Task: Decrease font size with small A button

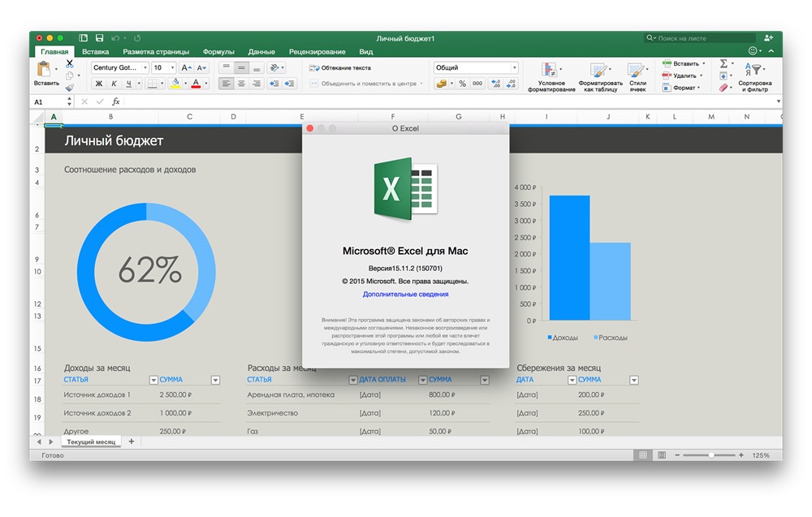Action: pyautogui.click(x=201, y=68)
